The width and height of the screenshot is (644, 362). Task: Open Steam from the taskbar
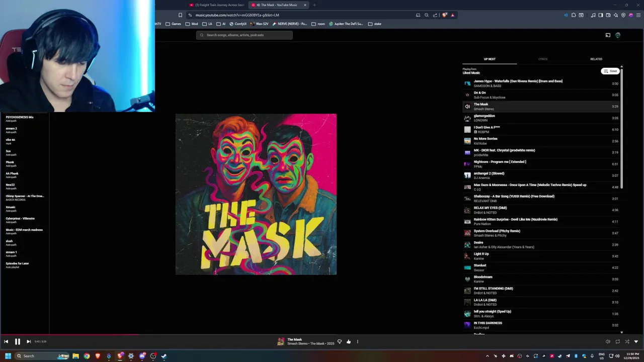(164, 356)
